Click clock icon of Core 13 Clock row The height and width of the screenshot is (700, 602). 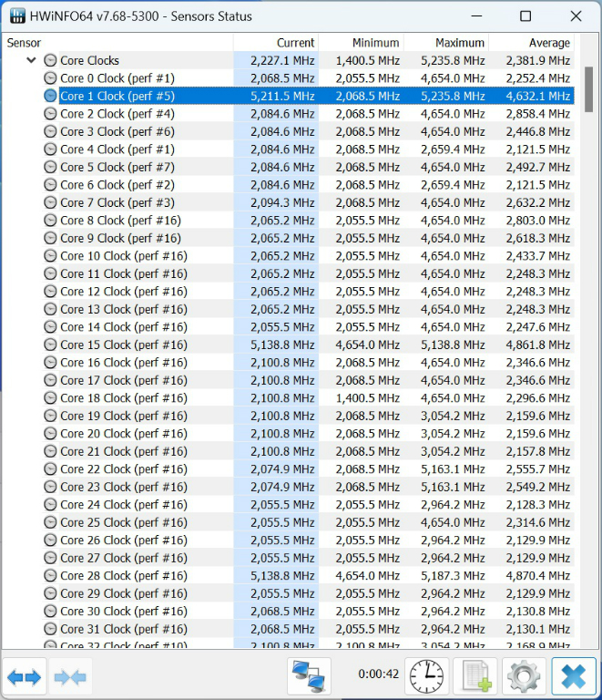[50, 309]
